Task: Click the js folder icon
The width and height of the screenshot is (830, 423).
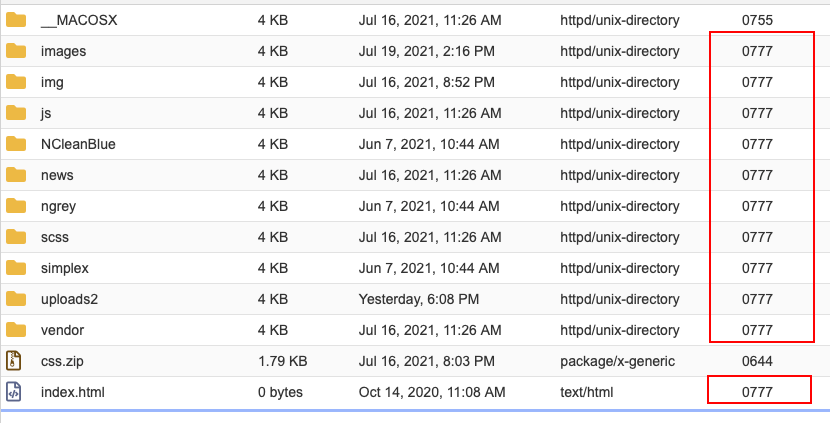Action: click(15, 113)
